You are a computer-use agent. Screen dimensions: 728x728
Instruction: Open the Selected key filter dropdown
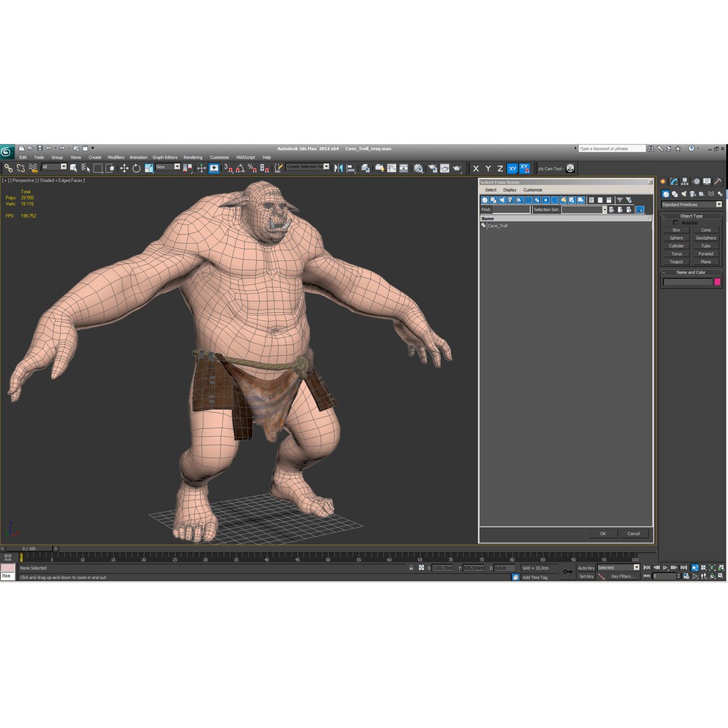618,568
